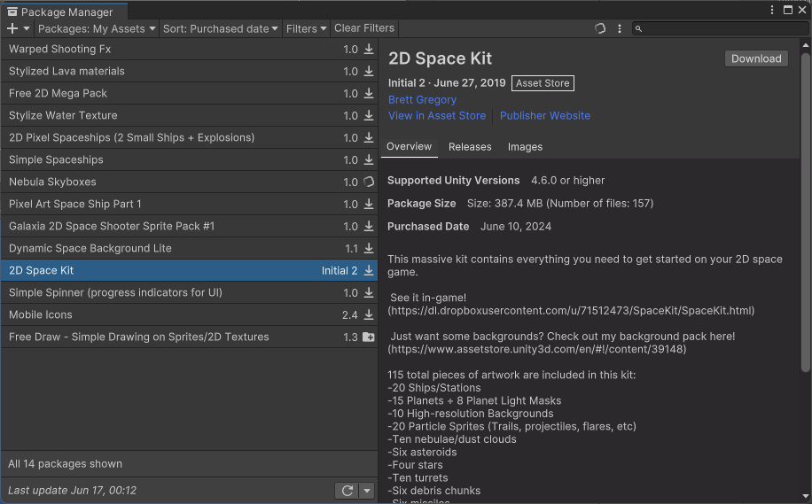The height and width of the screenshot is (504, 812).
Task: Switch to the Images tab
Action: (x=525, y=147)
